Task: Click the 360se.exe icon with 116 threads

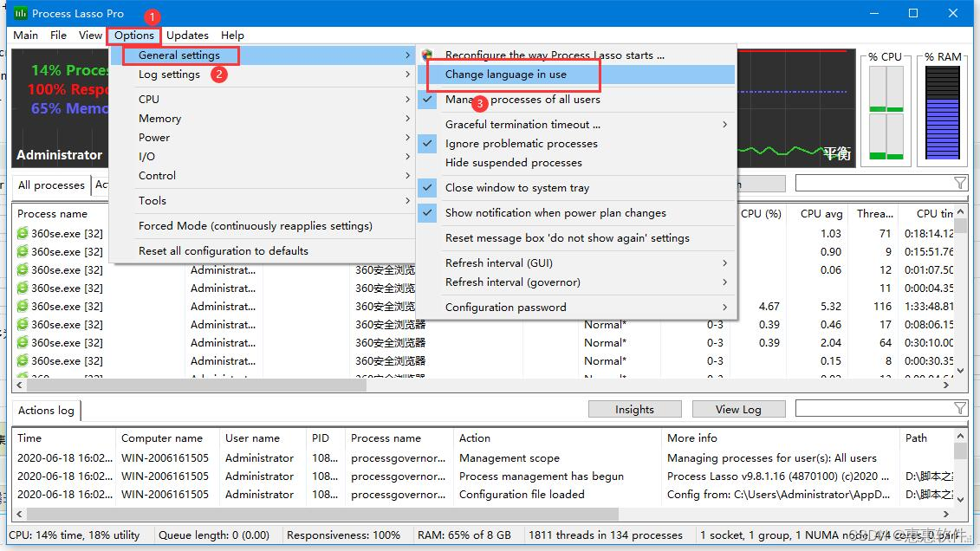Action: (x=23, y=306)
